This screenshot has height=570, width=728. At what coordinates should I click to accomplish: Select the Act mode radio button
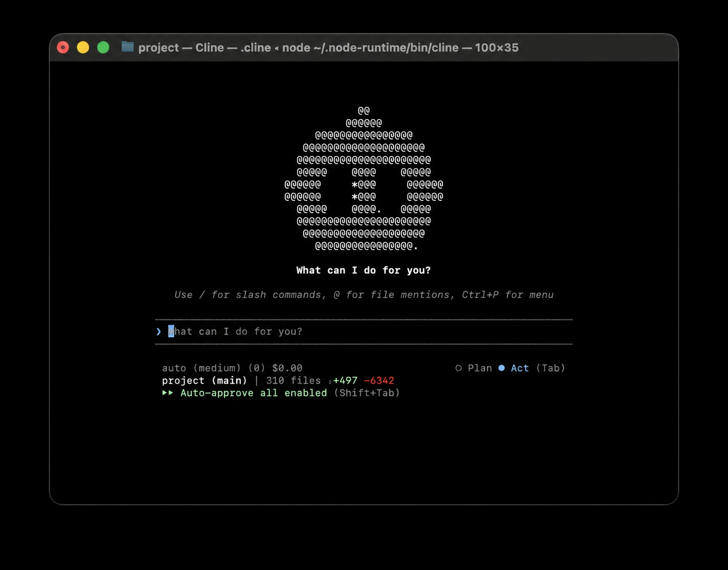[501, 368]
